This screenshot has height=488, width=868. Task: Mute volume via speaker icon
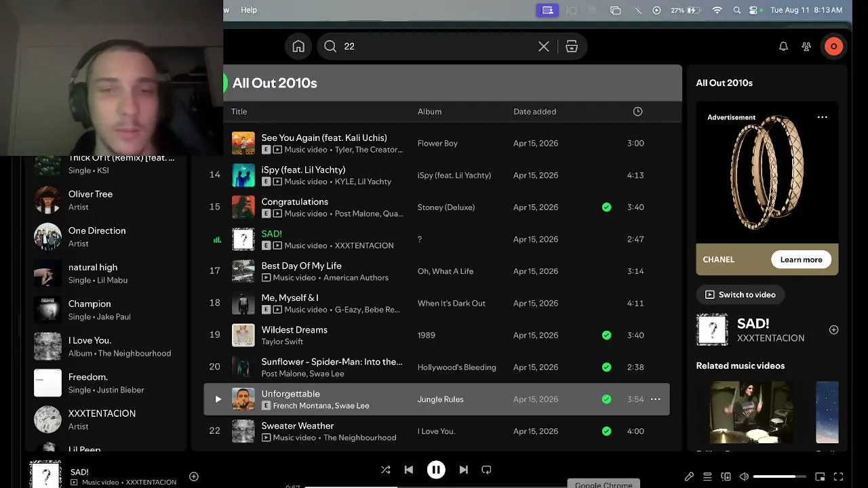(744, 476)
